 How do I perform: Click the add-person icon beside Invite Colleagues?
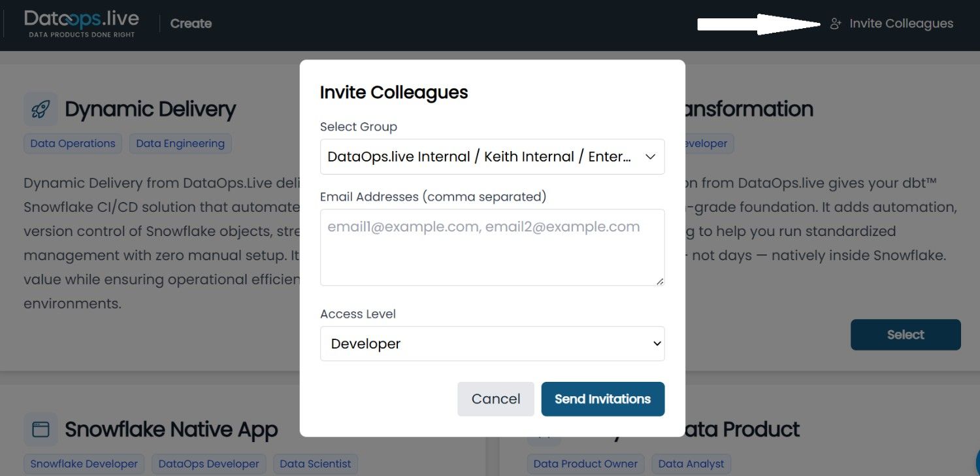pos(835,24)
